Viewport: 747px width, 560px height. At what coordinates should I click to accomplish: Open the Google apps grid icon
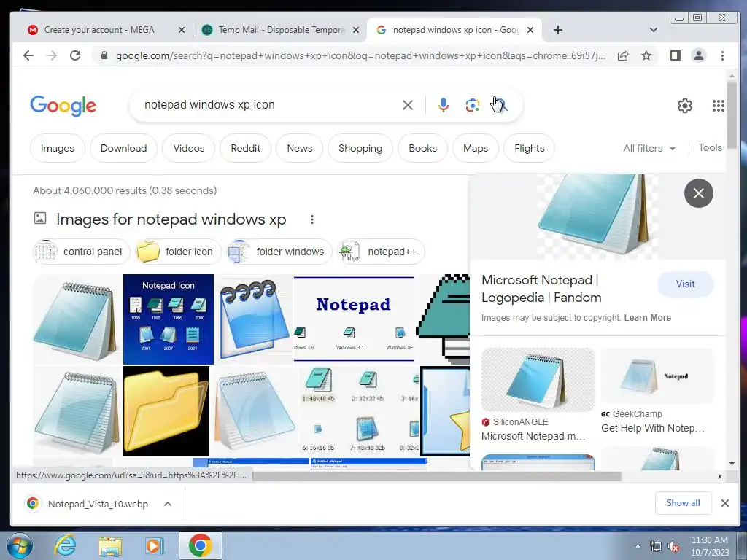(718, 105)
